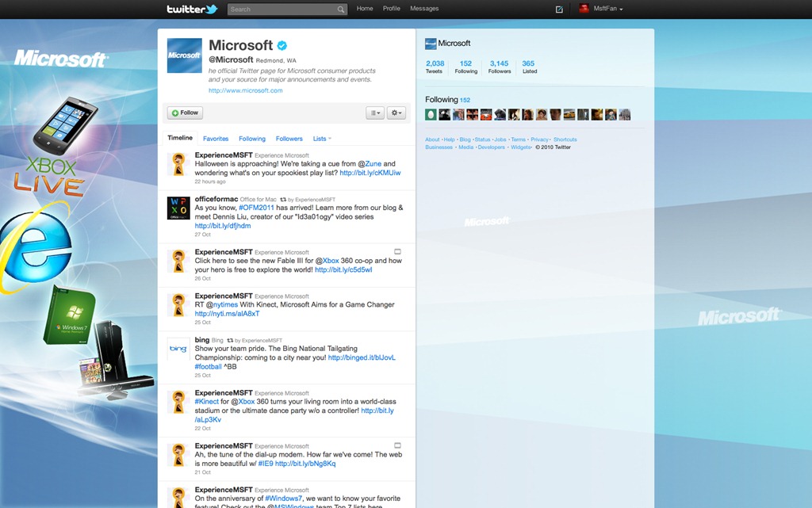
Task: Open the Shortcuts footer link
Action: 565,139
